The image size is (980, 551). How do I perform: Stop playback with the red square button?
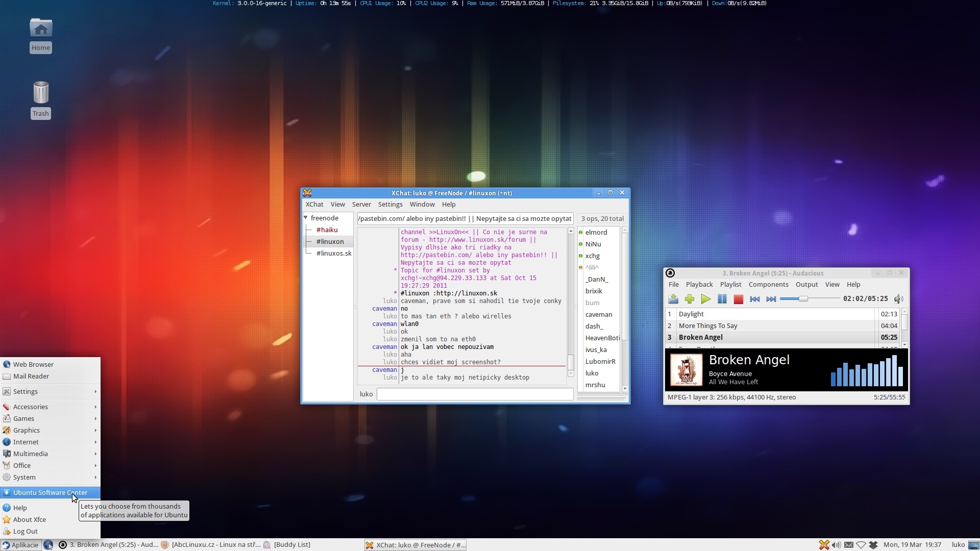click(x=739, y=299)
